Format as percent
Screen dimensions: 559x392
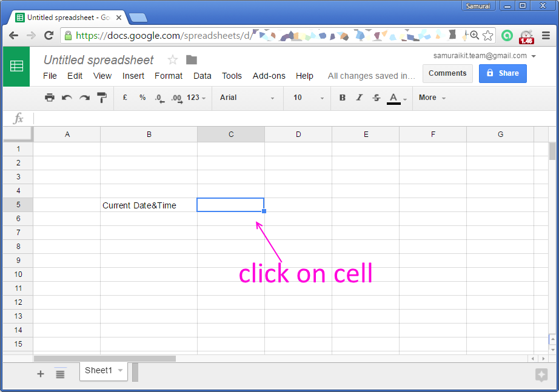(x=142, y=98)
